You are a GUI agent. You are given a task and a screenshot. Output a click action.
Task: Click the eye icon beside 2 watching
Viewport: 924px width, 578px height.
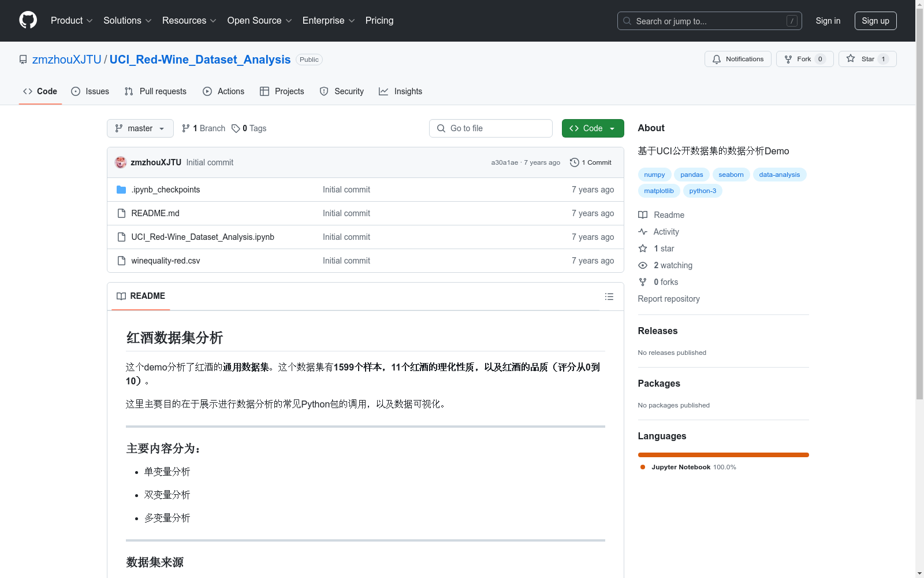click(x=643, y=265)
